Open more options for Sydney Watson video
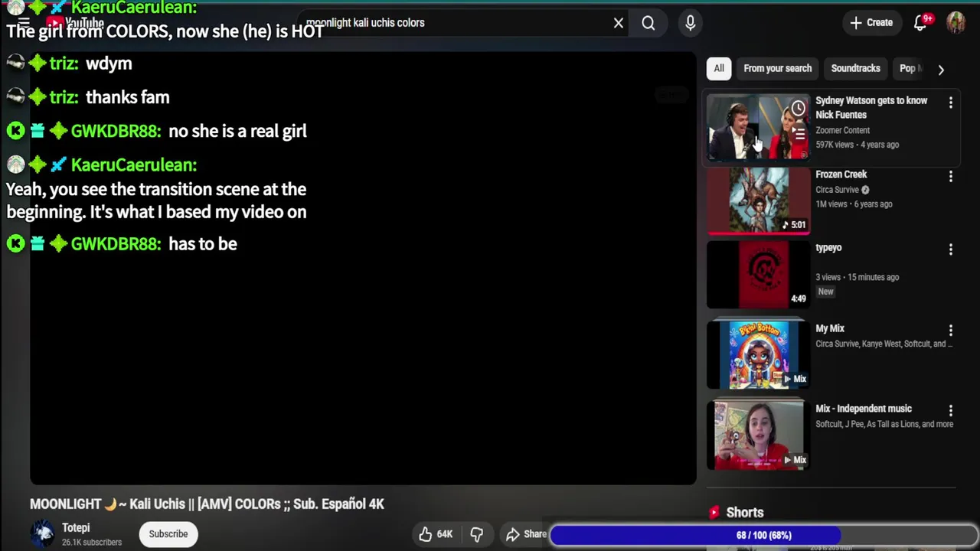This screenshot has width=980, height=551. (951, 102)
